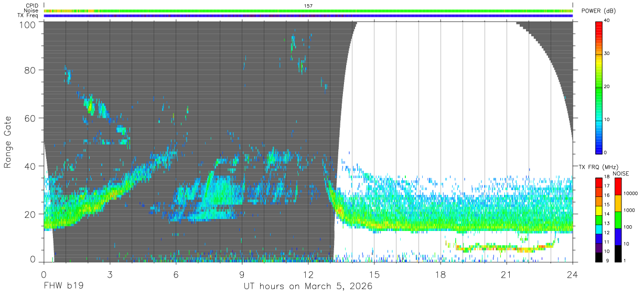Select the green-orange Noise strip above the plot

pos(308,10)
